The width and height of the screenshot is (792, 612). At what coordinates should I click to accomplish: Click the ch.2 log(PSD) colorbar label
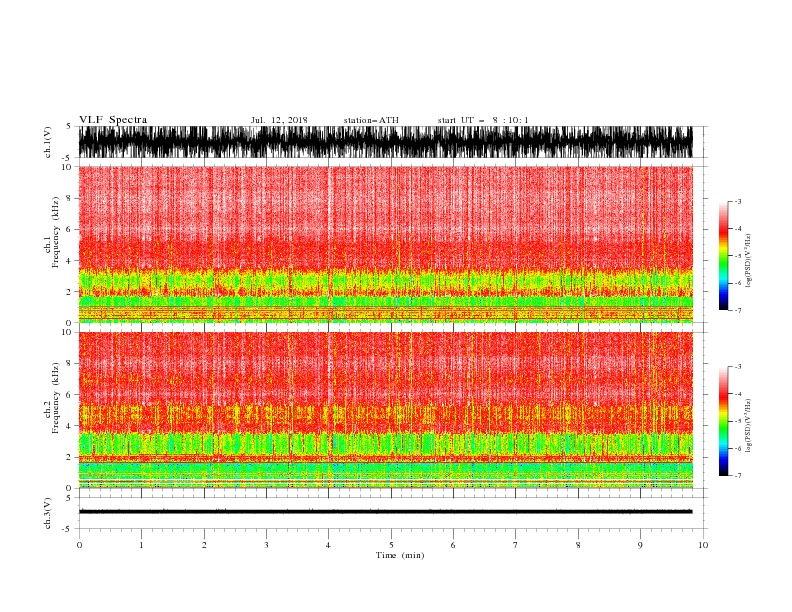[748, 425]
